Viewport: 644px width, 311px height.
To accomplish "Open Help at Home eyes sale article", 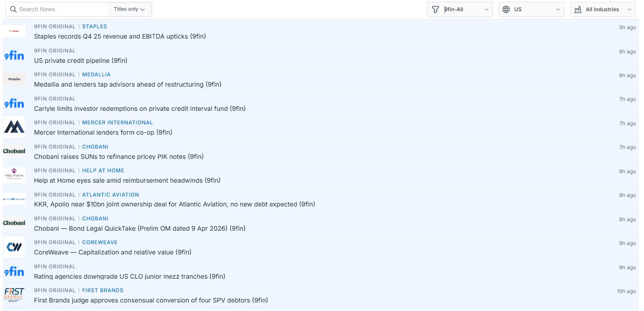I will tap(127, 180).
